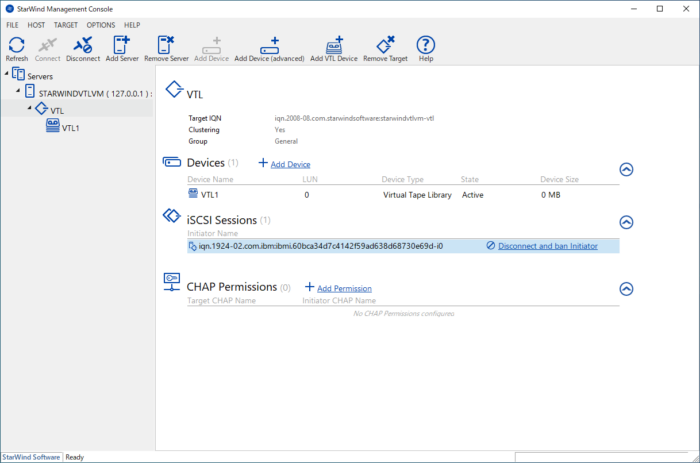Click the Refresh toolbar icon
The image size is (700, 463).
(17, 45)
